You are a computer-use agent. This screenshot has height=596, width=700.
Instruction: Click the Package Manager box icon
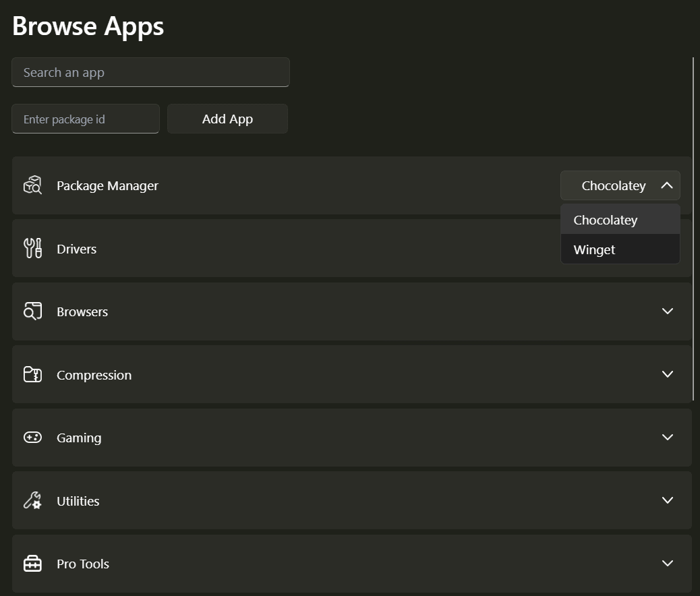click(32, 185)
